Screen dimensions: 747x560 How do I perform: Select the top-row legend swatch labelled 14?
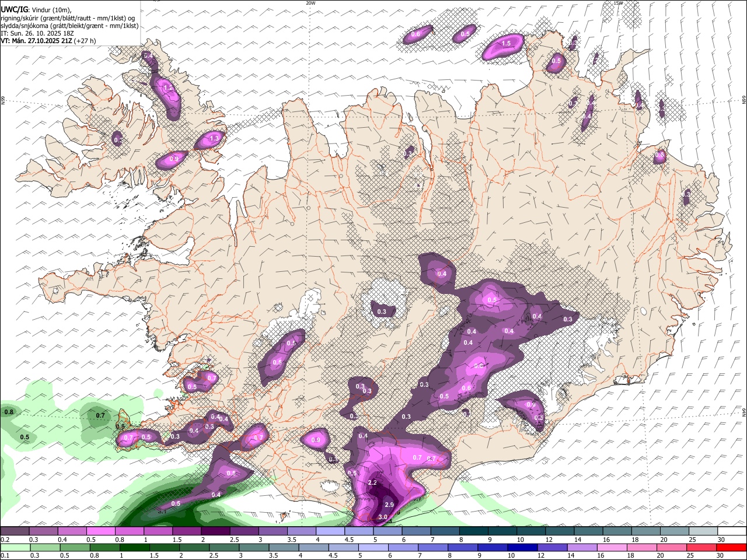tap(588, 531)
